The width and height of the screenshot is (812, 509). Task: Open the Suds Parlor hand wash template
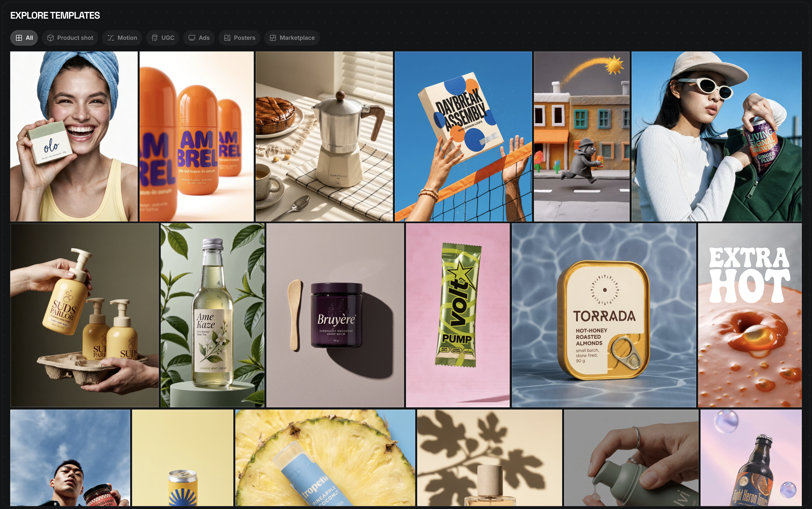point(85,315)
